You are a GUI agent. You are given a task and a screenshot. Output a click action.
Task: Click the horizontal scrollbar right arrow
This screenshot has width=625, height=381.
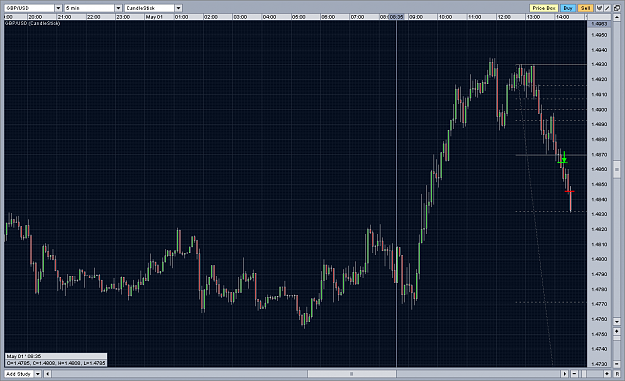point(564,373)
